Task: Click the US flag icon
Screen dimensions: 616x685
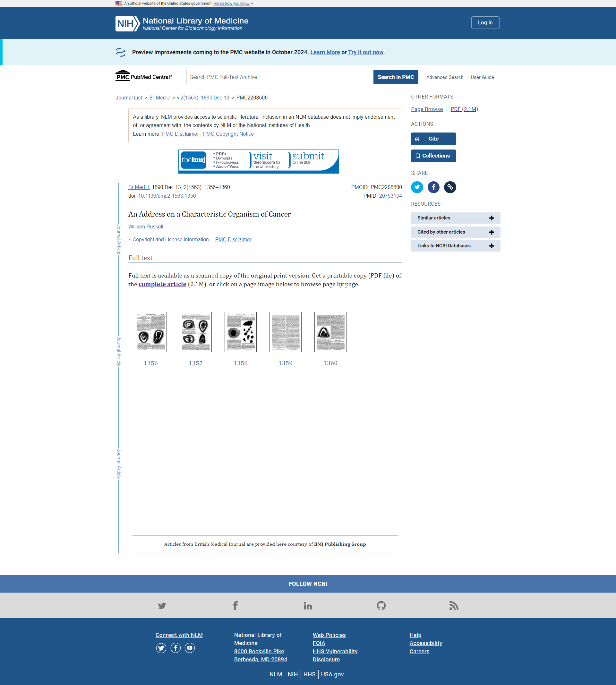Action: [x=118, y=4]
